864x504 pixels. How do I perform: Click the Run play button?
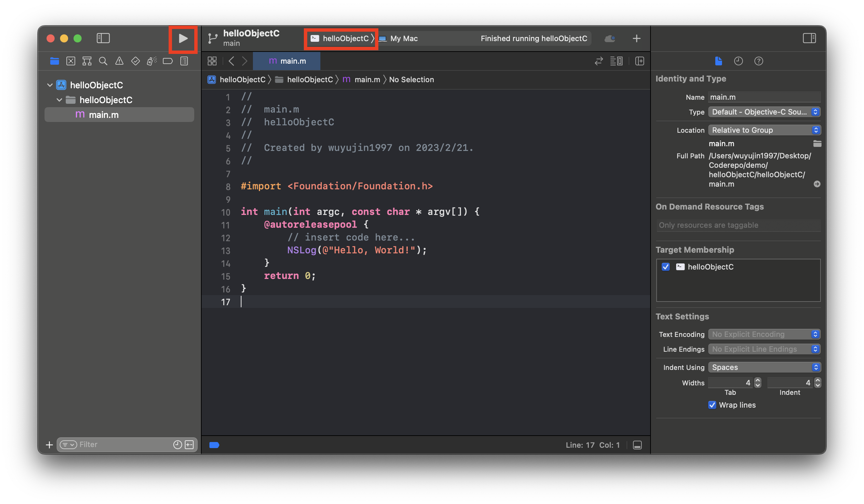click(183, 38)
